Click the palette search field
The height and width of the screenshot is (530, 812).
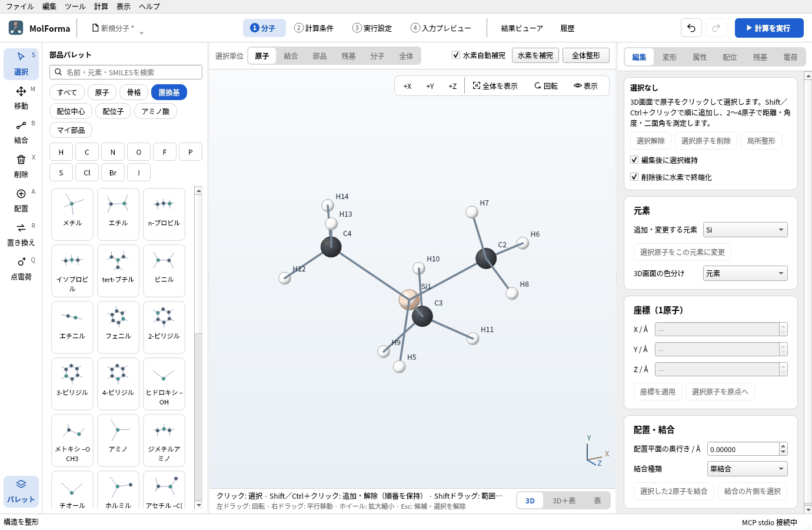pyautogui.click(x=126, y=72)
